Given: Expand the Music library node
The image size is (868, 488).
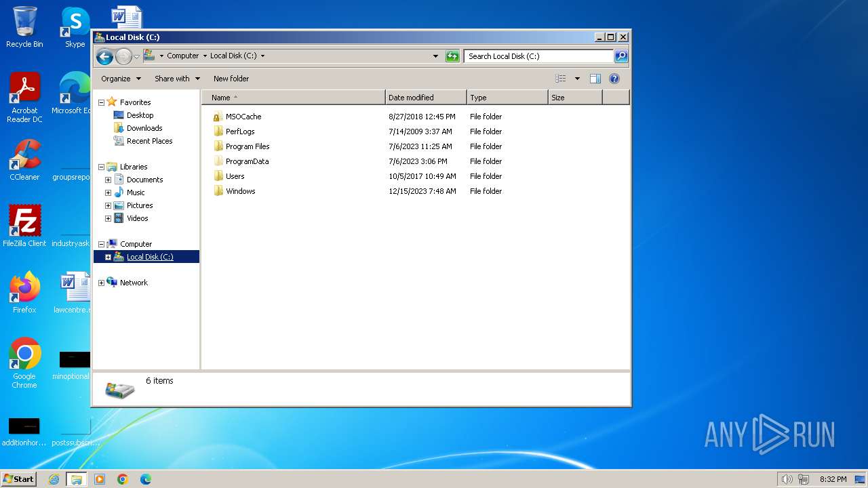Looking at the screenshot, I should pyautogui.click(x=108, y=192).
